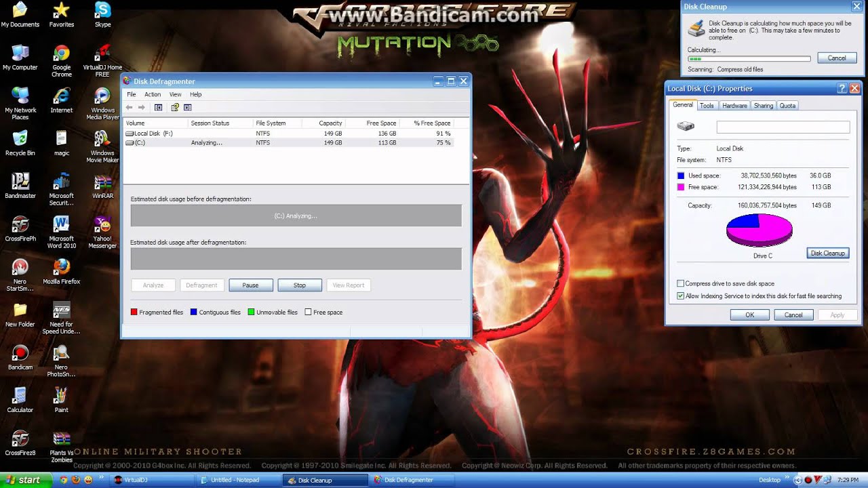The height and width of the screenshot is (488, 868).
Task: Select My Computer desktop icon
Action: point(20,58)
